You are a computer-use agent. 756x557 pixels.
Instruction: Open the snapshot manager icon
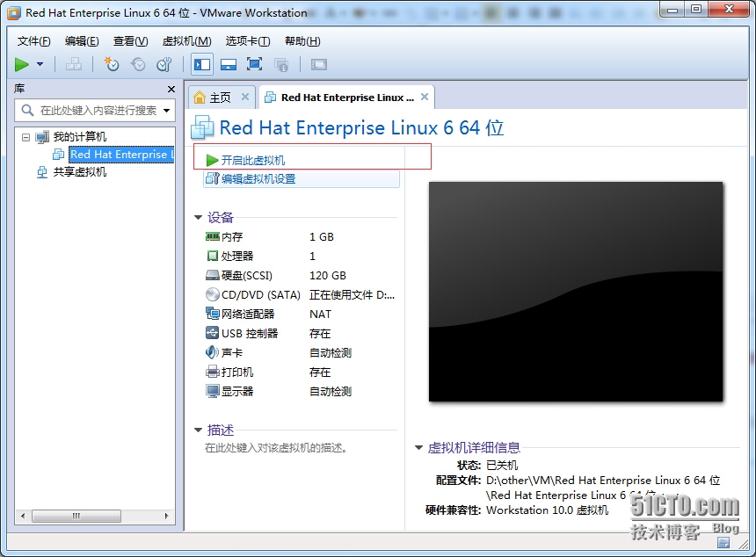[164, 64]
